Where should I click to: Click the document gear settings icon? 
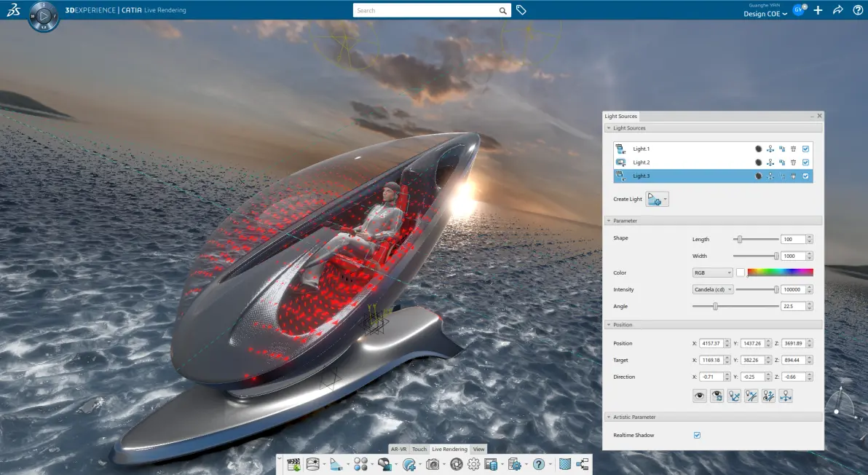tap(514, 465)
